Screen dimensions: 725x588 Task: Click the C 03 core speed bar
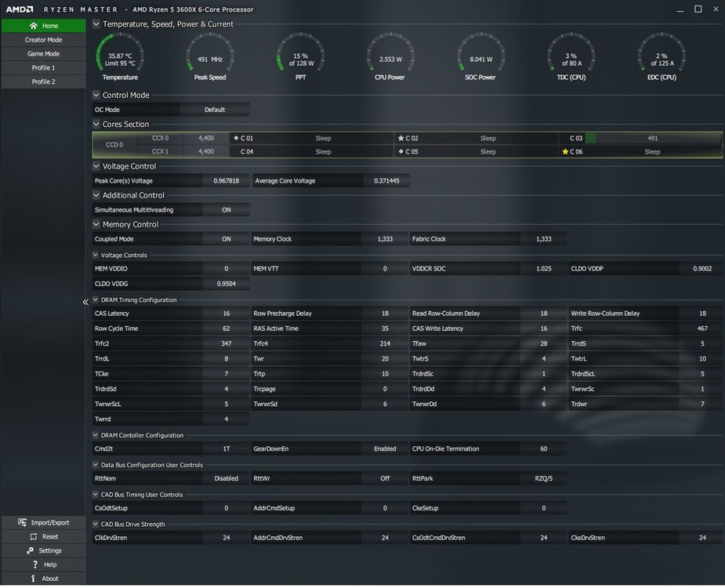(652, 138)
